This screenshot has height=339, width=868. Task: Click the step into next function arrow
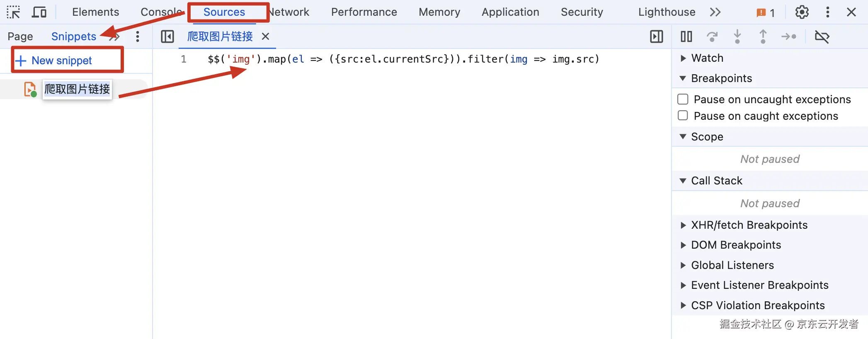737,37
